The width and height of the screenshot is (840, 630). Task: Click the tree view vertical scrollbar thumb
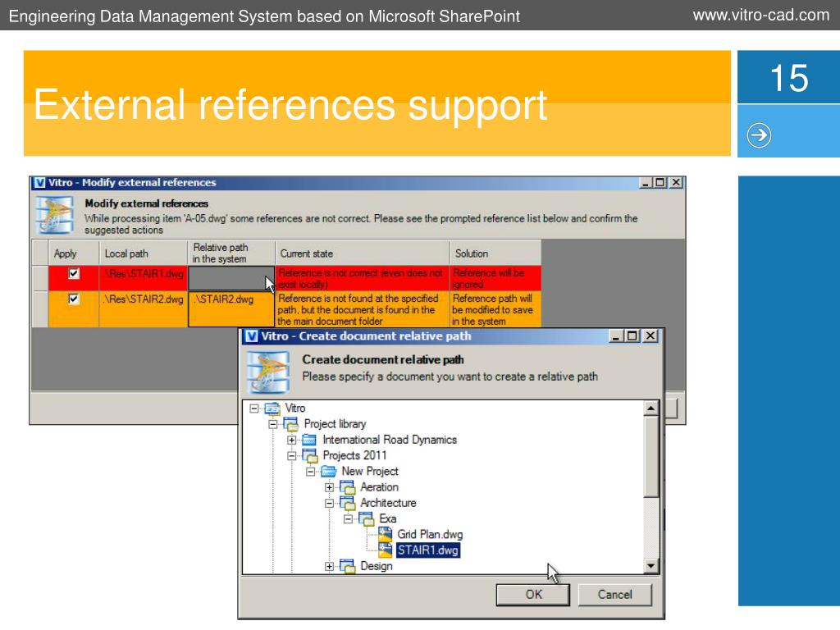[x=651, y=457]
